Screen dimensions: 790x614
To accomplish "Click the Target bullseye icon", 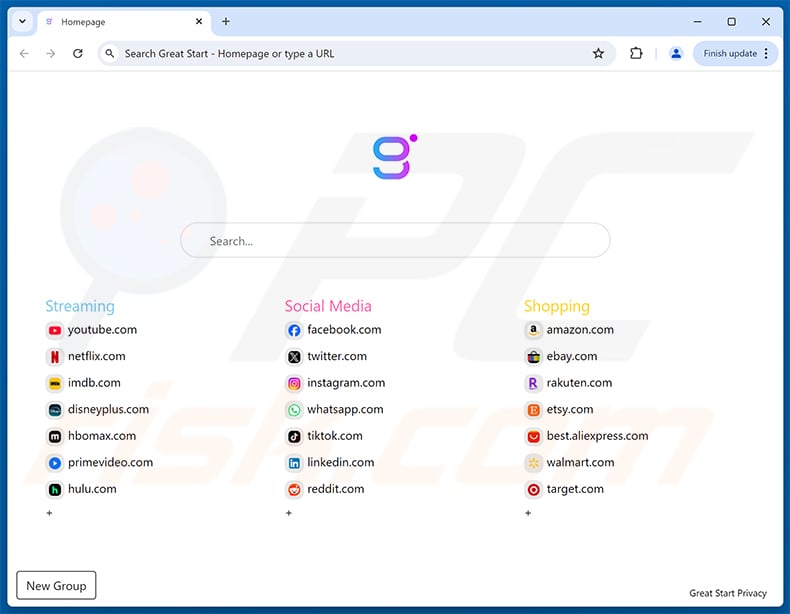I will tap(534, 490).
